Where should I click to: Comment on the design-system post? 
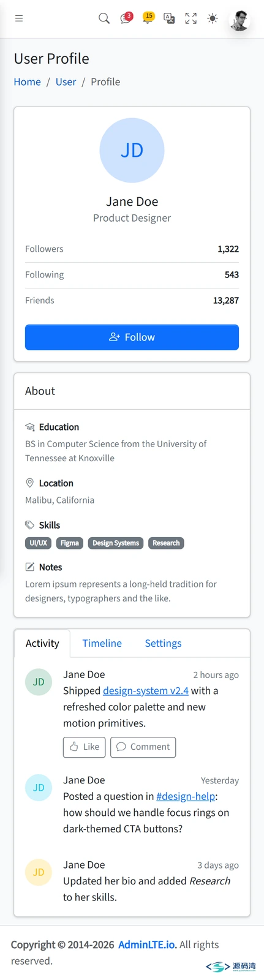pos(143,747)
